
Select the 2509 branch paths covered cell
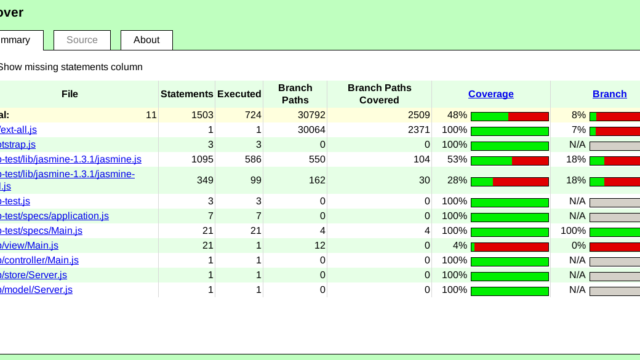point(379,115)
